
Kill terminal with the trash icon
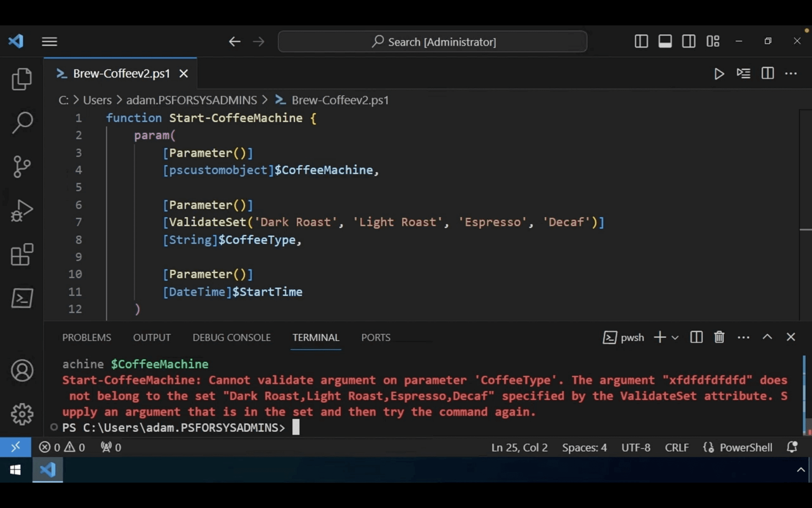click(719, 337)
